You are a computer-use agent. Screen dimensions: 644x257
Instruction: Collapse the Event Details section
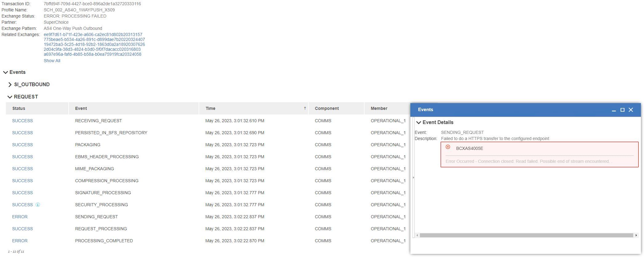(x=418, y=122)
